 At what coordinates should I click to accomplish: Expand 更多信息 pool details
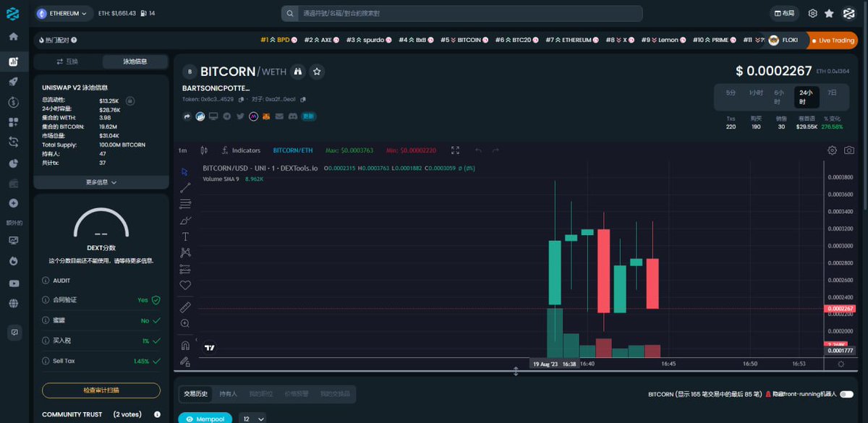pos(101,182)
